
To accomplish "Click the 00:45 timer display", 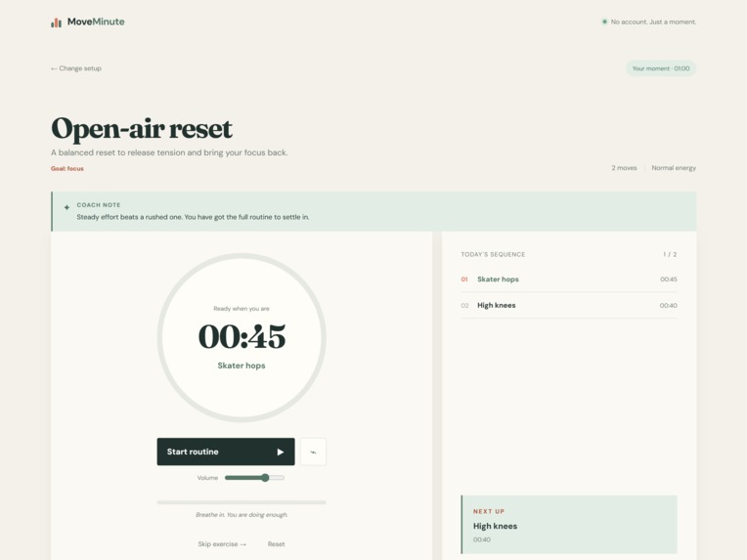I will point(242,336).
